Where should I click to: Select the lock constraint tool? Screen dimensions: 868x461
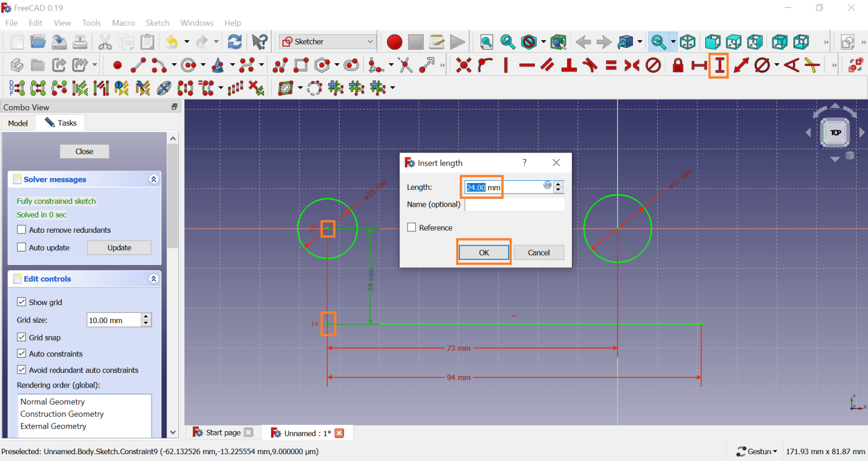click(x=678, y=66)
